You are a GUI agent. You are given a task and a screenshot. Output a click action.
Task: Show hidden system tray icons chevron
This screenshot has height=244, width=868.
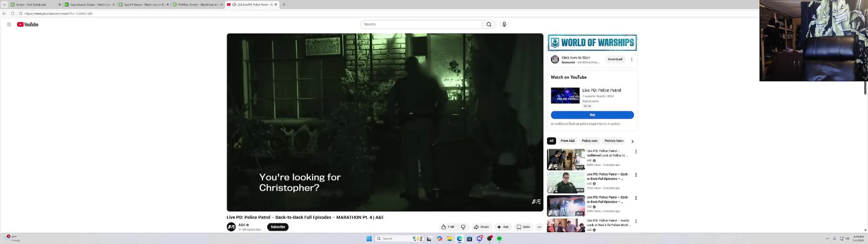pos(827,239)
